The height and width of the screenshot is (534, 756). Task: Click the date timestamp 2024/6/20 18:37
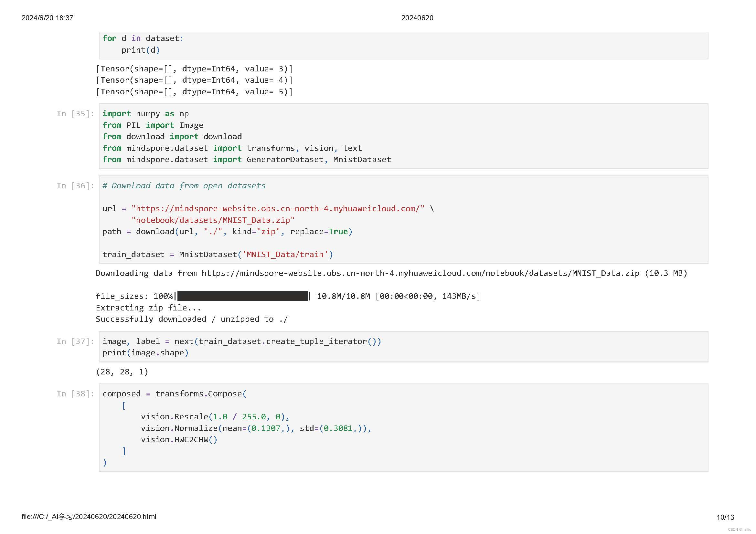pos(48,18)
